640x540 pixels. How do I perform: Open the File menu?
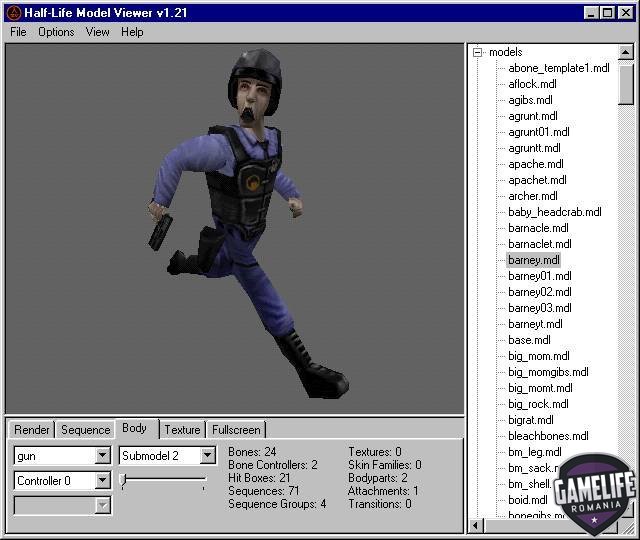coord(18,32)
